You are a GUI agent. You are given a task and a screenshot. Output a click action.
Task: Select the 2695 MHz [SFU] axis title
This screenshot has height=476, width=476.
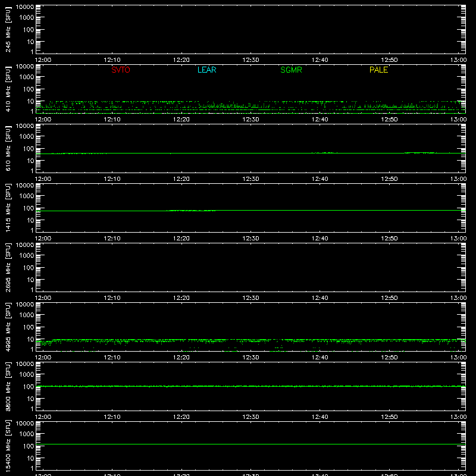(x=8, y=267)
